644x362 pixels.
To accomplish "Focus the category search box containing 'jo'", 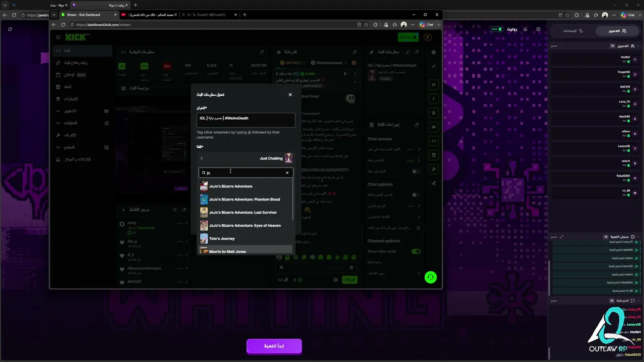I will pyautogui.click(x=246, y=172).
